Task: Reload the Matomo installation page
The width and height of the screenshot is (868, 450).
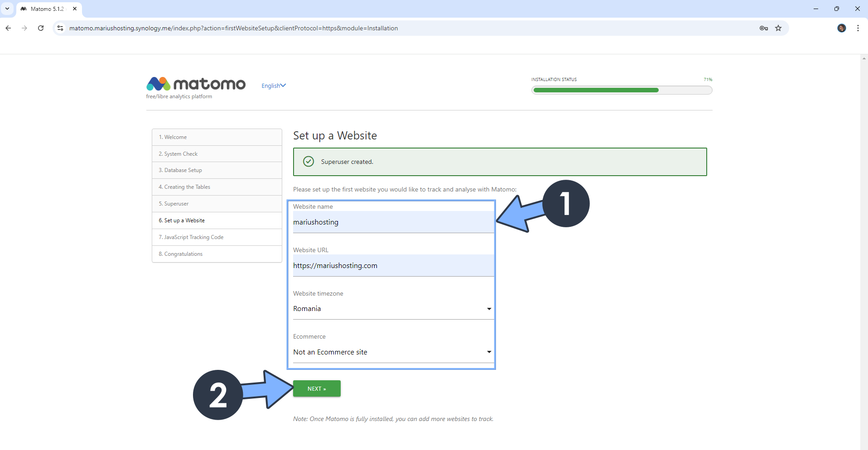Action: [x=41, y=28]
